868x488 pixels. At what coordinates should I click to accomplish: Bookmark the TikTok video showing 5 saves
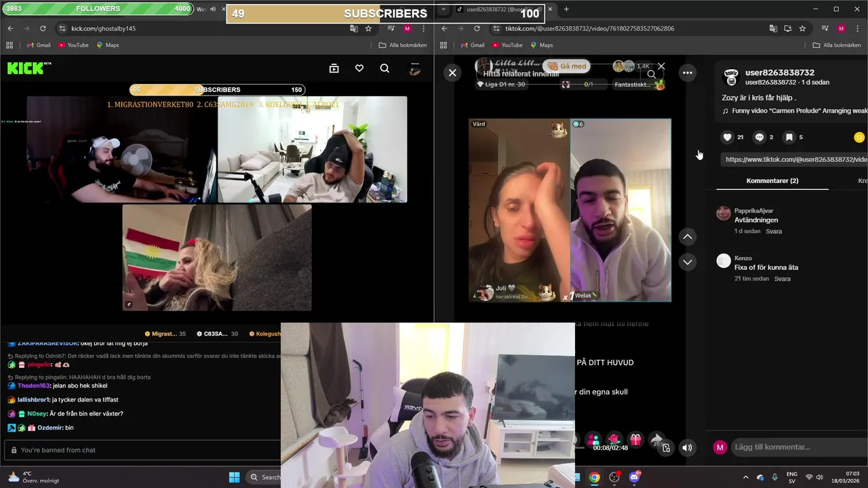point(789,137)
